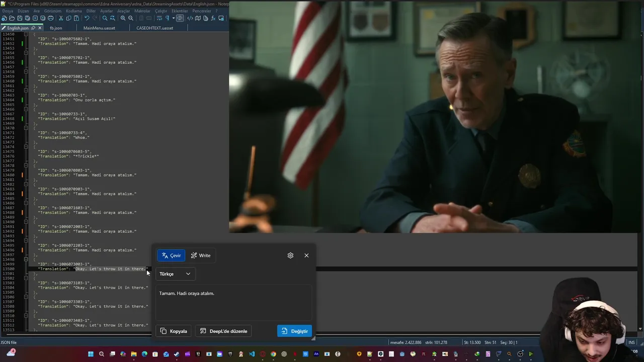The width and height of the screenshot is (644, 362).
Task: Collapse the fold marker at line 13494
Action: [x=26, y=241]
